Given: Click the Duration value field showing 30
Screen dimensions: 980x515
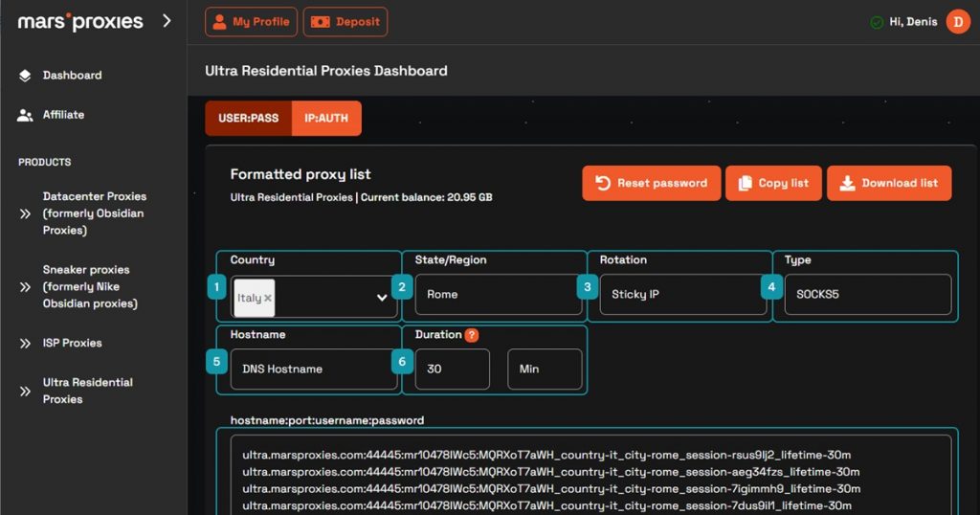Looking at the screenshot, I should tap(452, 369).
